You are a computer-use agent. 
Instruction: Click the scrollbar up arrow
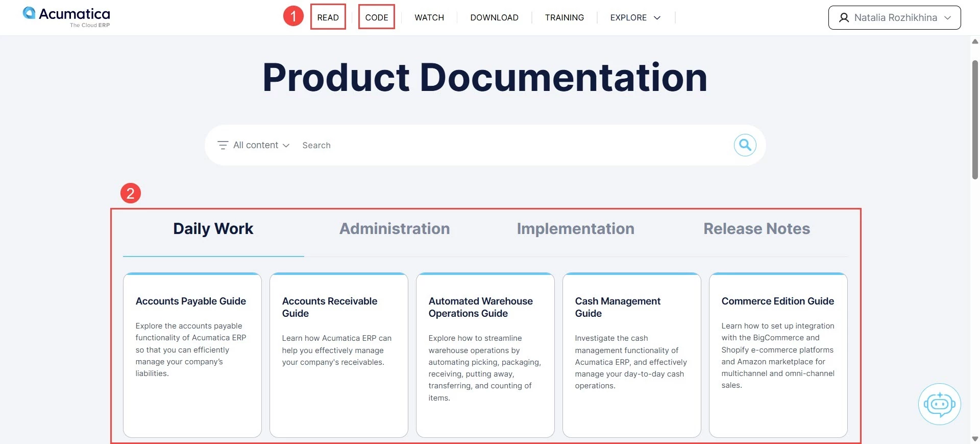pos(975,41)
